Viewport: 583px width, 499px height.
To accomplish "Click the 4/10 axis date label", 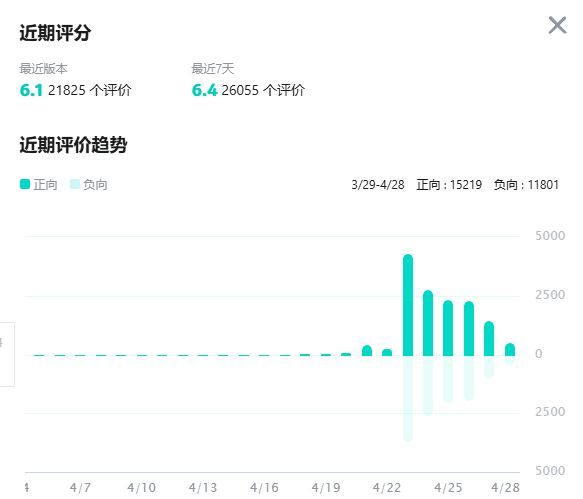I will tap(142, 487).
